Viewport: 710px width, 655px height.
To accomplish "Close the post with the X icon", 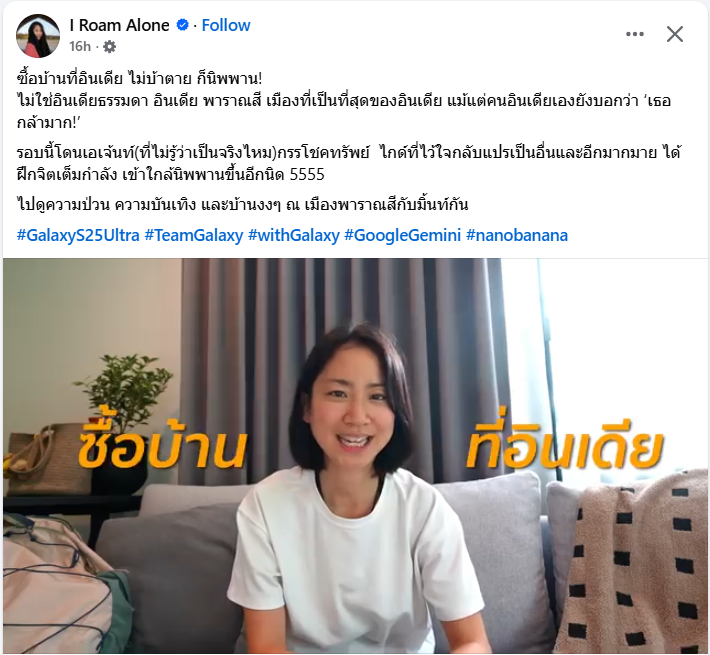I will pyautogui.click(x=675, y=34).
